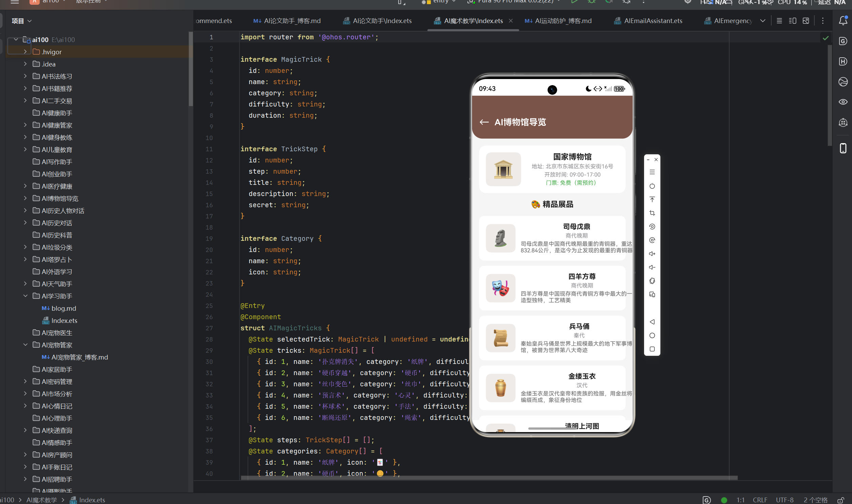Open the device manager phone icon in right sidebar
The height and width of the screenshot is (504, 852).
843,149
